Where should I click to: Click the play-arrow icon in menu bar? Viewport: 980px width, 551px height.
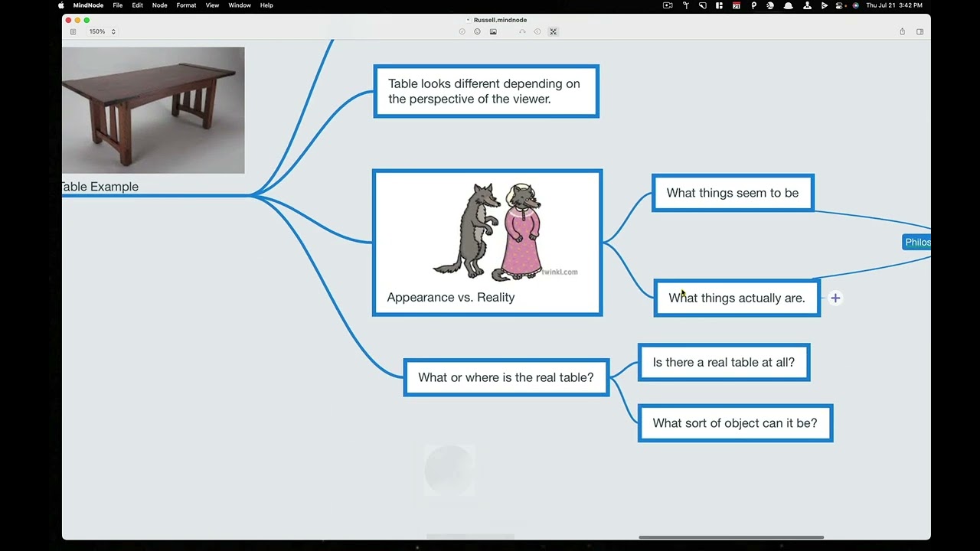(x=824, y=5)
